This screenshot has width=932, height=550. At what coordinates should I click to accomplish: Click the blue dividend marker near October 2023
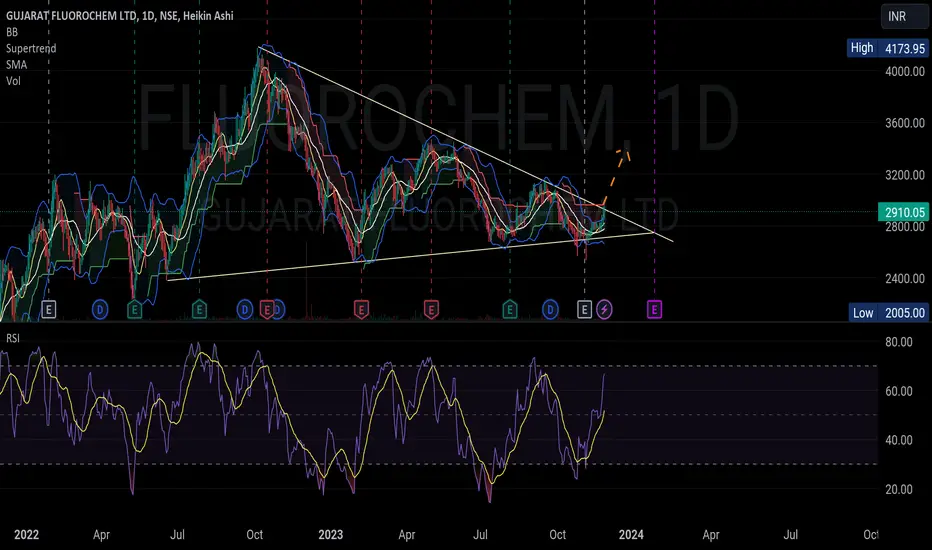[x=550, y=309]
